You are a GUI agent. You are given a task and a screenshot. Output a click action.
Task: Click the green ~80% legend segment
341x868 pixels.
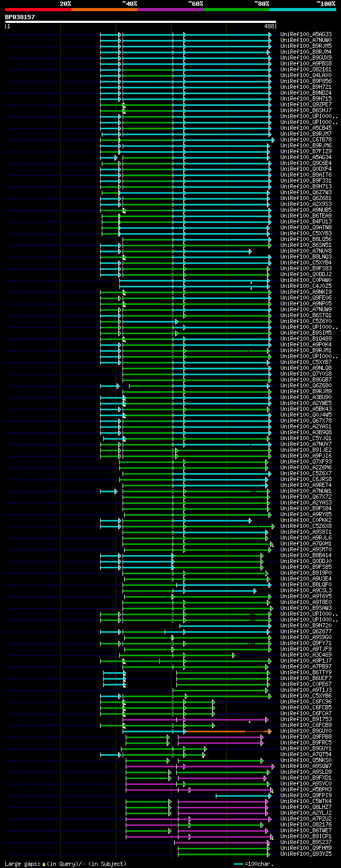(x=237, y=10)
